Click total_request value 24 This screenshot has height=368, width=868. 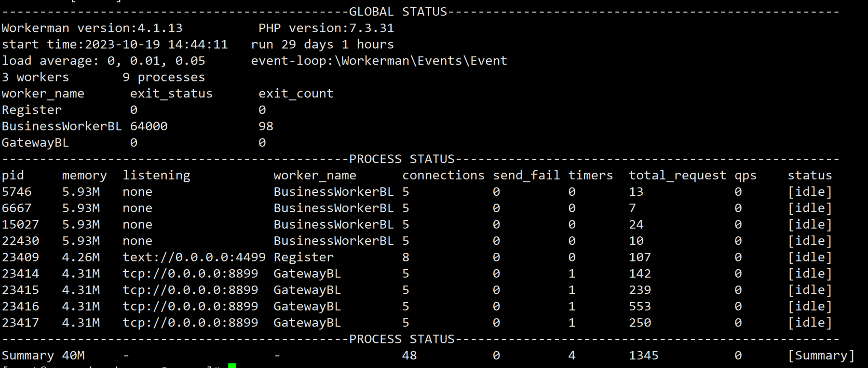pos(636,225)
